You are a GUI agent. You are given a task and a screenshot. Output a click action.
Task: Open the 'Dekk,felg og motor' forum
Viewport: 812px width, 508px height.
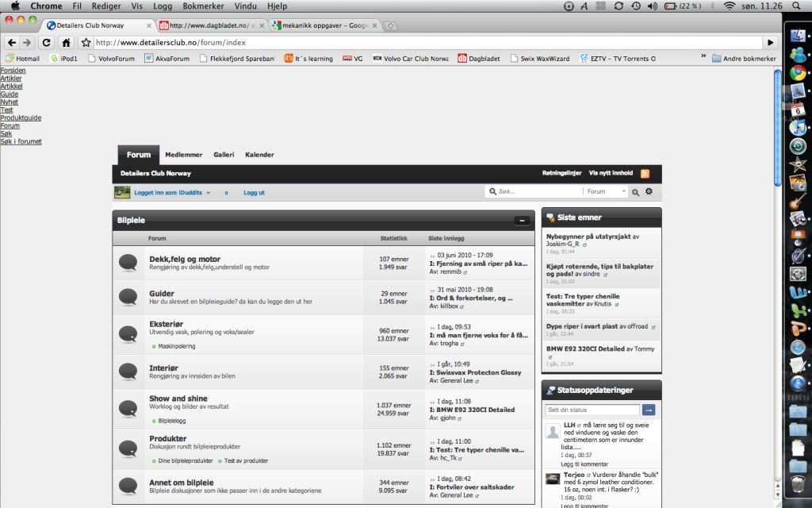(185, 260)
